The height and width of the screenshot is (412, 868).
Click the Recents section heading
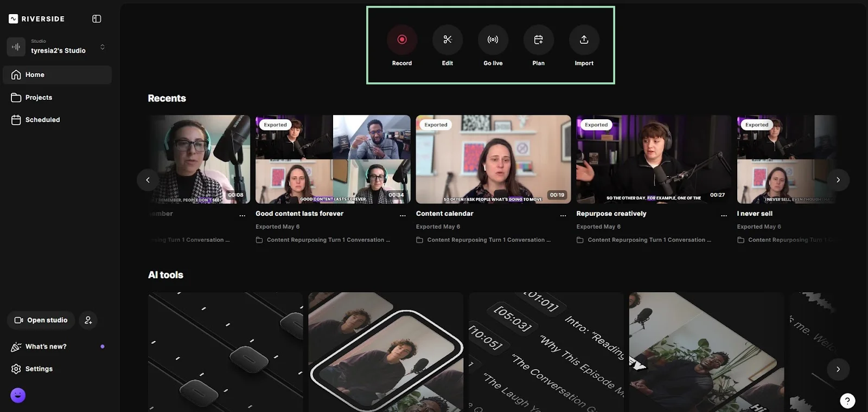167,98
